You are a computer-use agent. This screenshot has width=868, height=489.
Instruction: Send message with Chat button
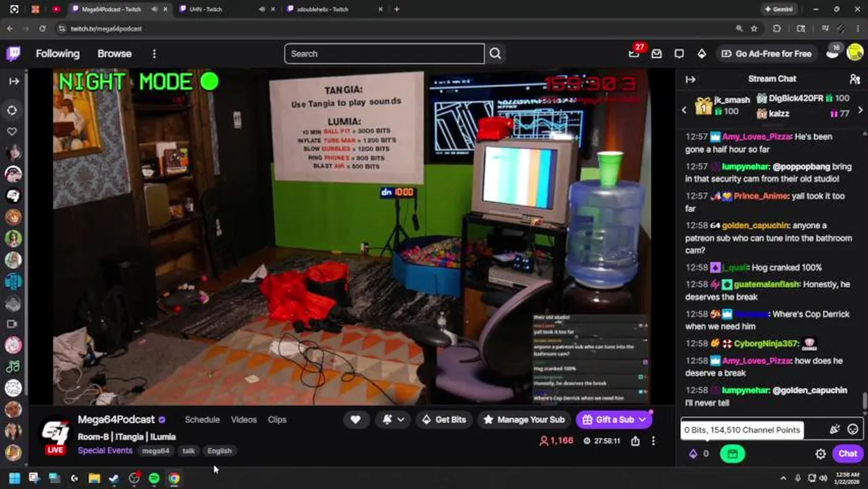point(848,454)
